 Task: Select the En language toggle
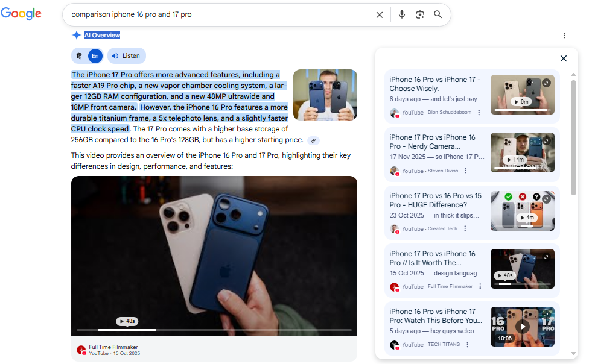tap(95, 56)
